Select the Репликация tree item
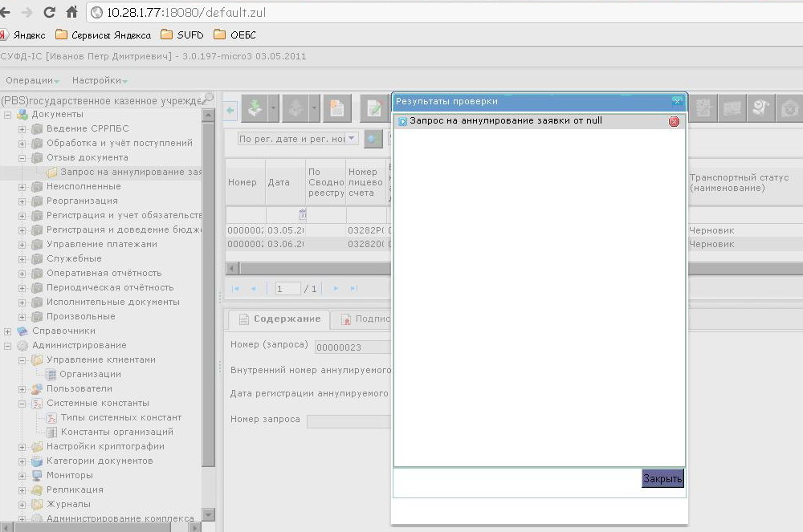Viewport: 803px width, 532px height. click(x=75, y=489)
